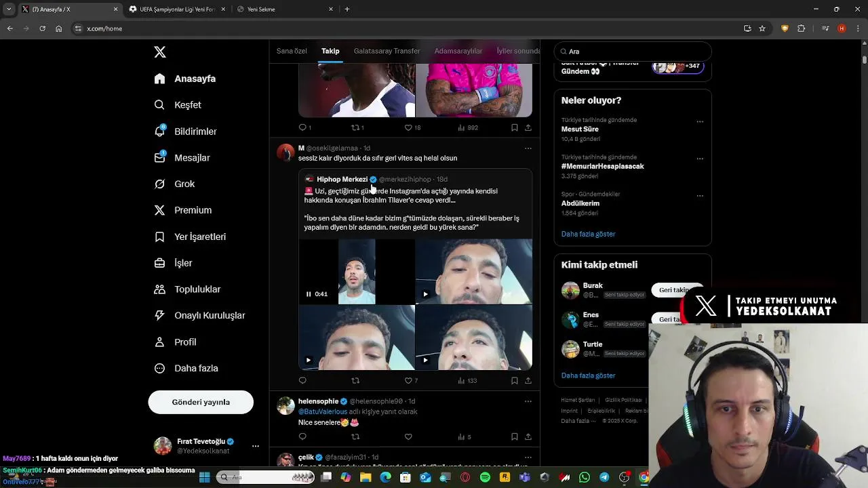The image size is (868, 488).
Task: Click Daha fazla göster under trends
Action: pos(588,234)
